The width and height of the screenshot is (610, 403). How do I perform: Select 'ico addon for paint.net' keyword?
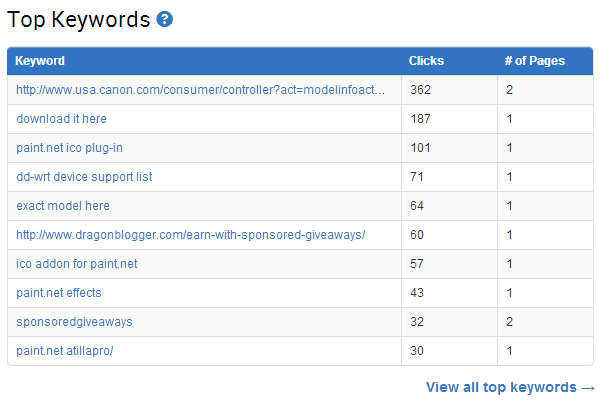[77, 264]
